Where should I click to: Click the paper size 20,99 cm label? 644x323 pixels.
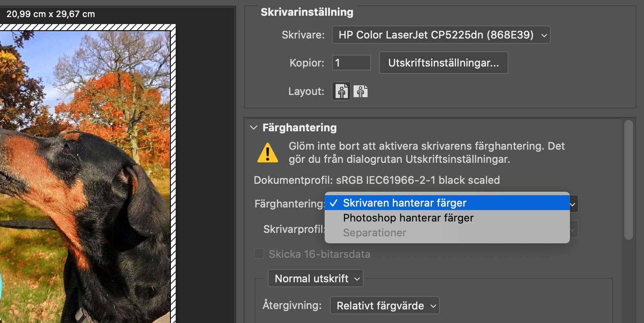51,14
